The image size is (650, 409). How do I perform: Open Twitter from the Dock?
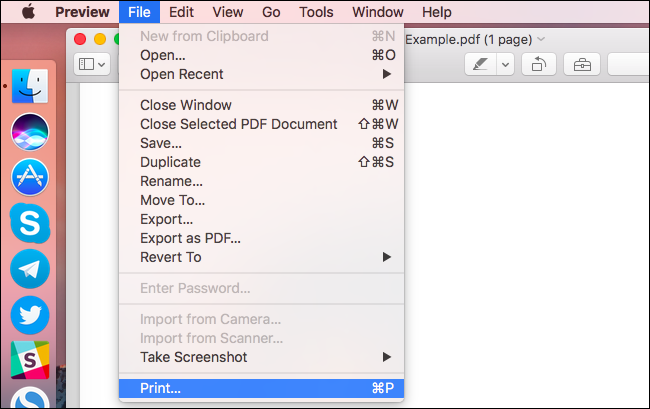point(30,315)
